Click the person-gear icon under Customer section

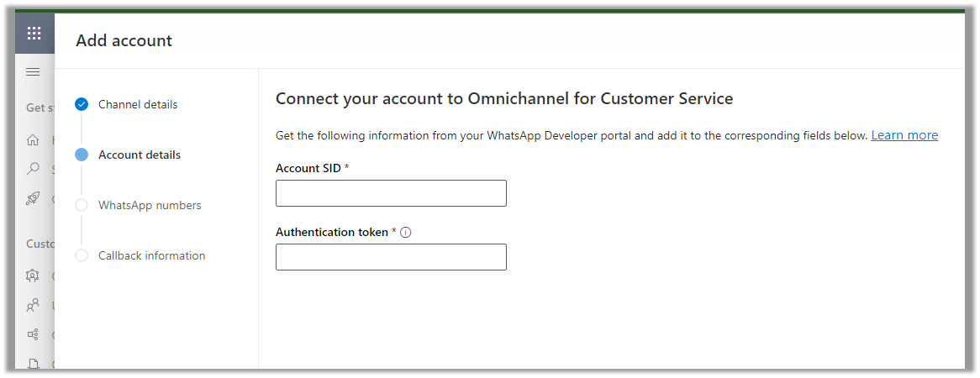pyautogui.click(x=34, y=276)
